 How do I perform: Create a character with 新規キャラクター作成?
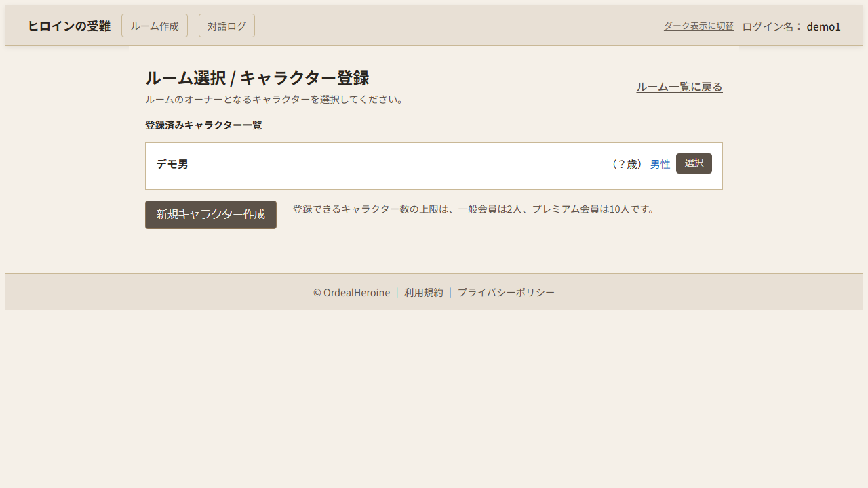(x=211, y=214)
